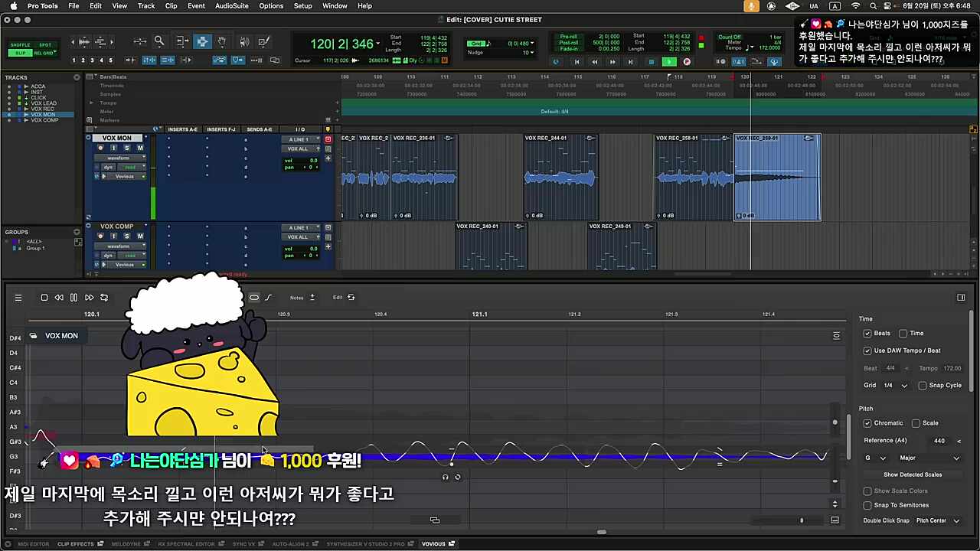Open the Tracks list menu button
The image size is (980, 551).
click(77, 77)
